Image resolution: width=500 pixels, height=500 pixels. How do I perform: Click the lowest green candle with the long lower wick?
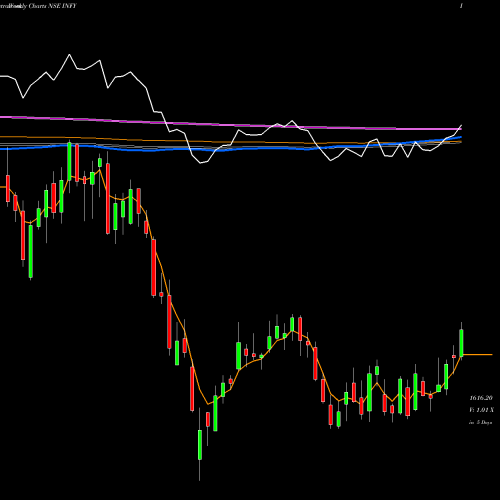click(x=200, y=445)
